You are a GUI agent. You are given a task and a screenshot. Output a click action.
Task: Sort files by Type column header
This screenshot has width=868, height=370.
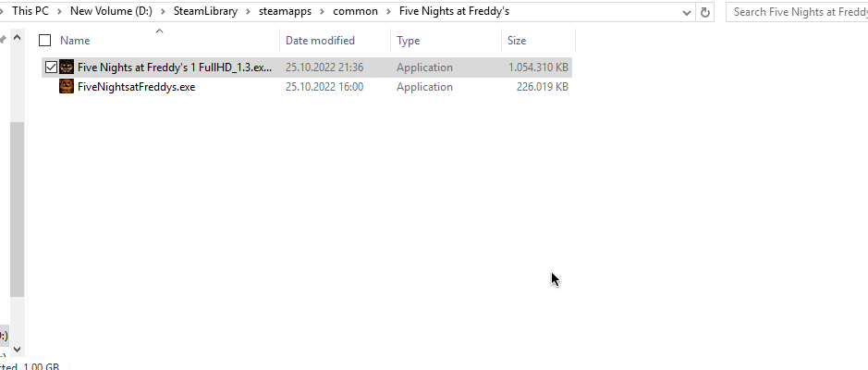pyautogui.click(x=408, y=41)
